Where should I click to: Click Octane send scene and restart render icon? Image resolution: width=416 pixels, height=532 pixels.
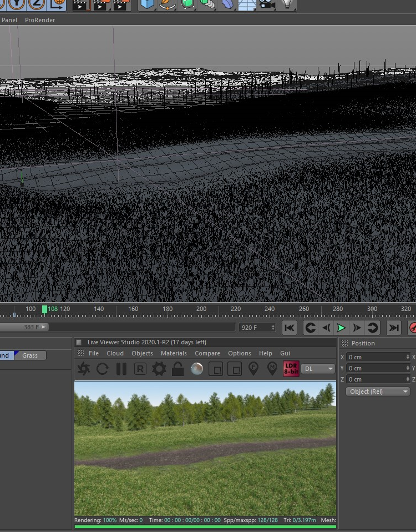(84, 369)
